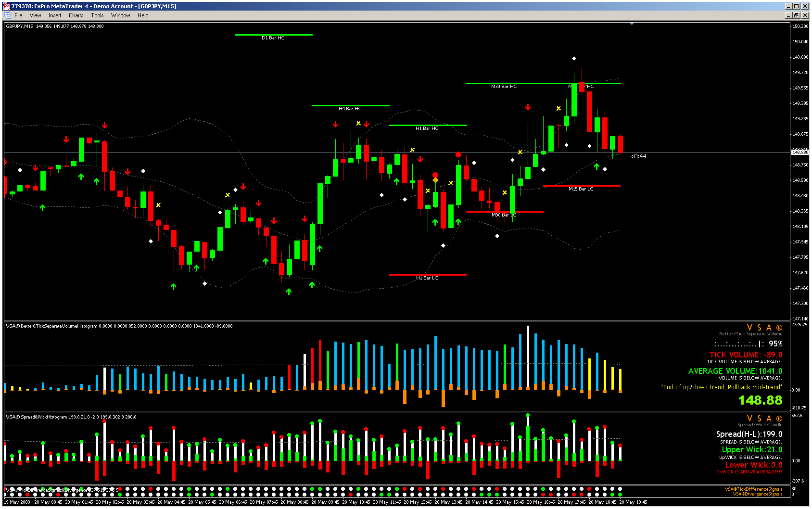812x509 pixels.
Task: Click the 150.200 price scale label
Action: 800,26
